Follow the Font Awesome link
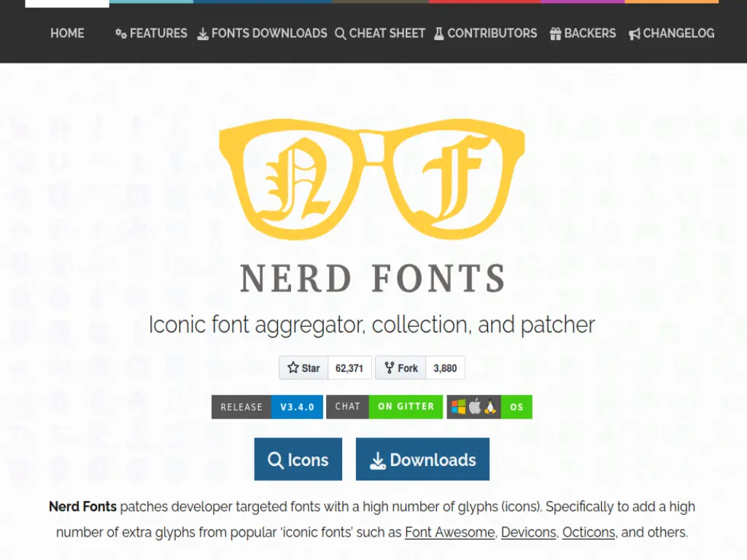 pos(449,532)
